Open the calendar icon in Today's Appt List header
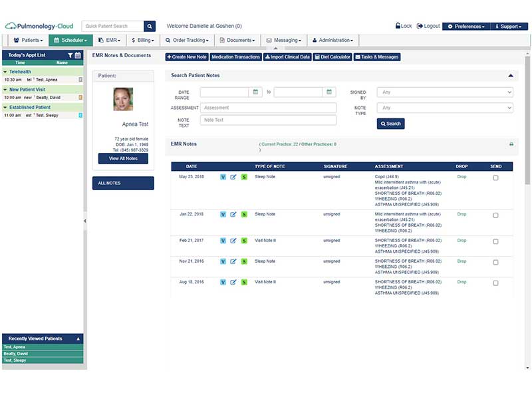532x399 pixels. pos(78,55)
